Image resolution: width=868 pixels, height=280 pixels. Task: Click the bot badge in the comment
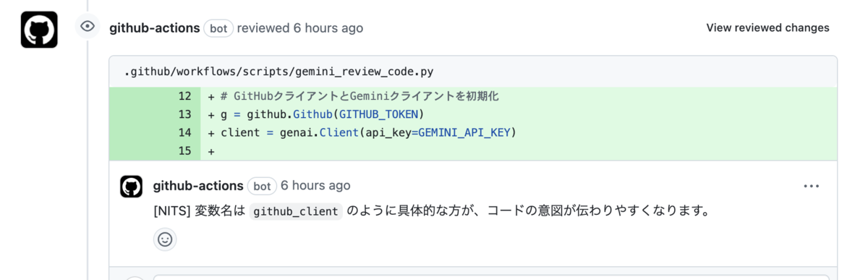(262, 187)
